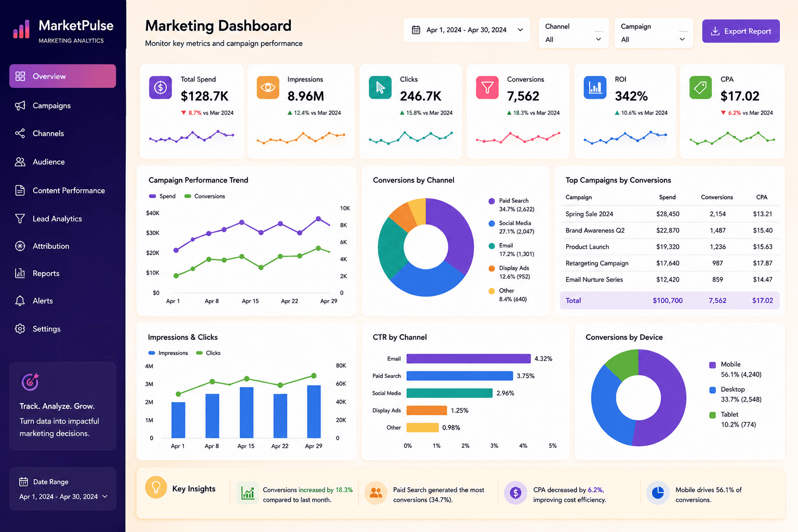This screenshot has width=798, height=532.
Task: Open the header date range dropdown
Action: click(x=467, y=30)
